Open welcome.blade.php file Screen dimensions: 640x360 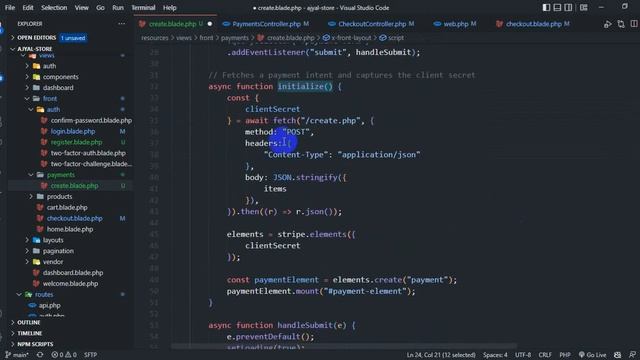click(x=70, y=283)
